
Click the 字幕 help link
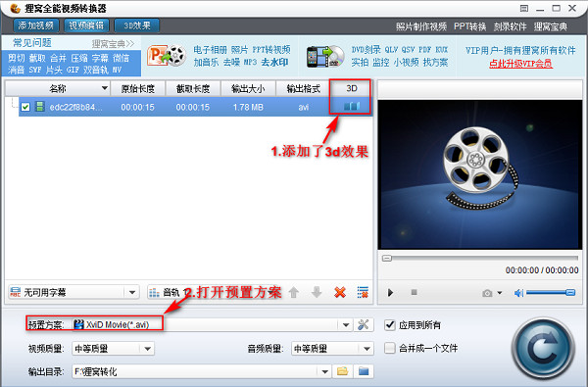(x=100, y=58)
